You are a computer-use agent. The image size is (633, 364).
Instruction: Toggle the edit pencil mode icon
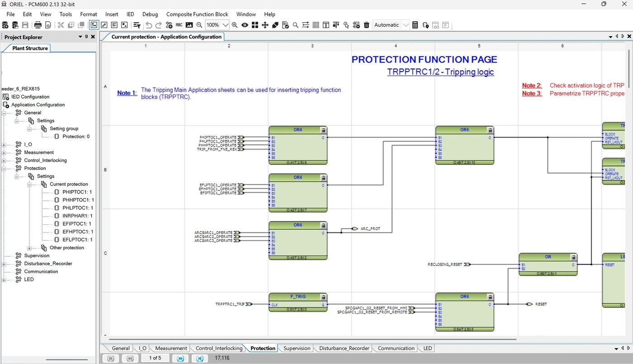point(104,25)
